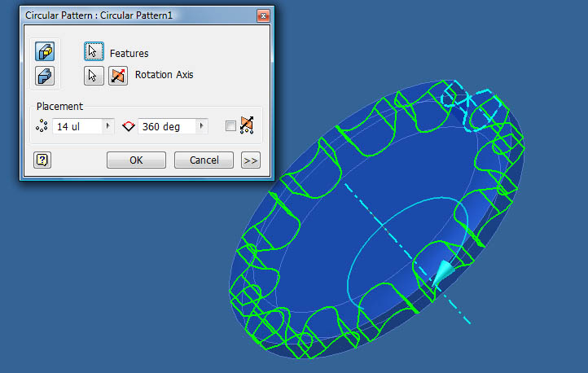The width and height of the screenshot is (588, 373).
Task: Click in the 360 deg angle field
Action: click(x=167, y=126)
